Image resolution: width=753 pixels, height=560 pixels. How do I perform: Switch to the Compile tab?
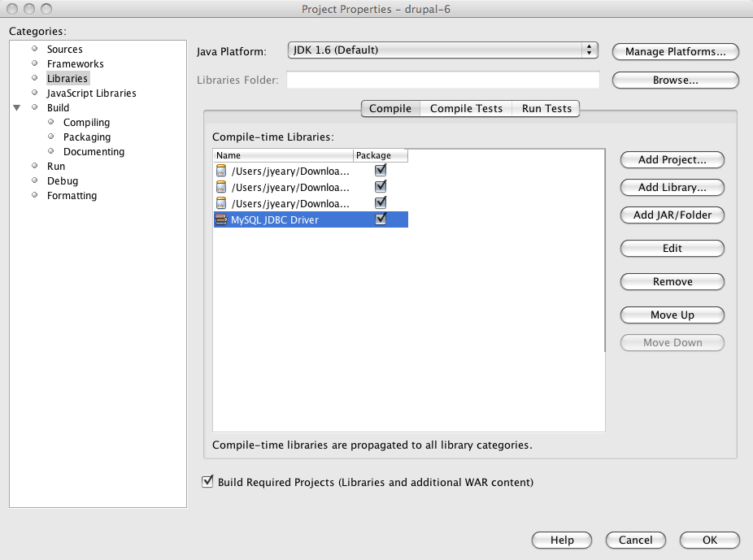tap(390, 108)
